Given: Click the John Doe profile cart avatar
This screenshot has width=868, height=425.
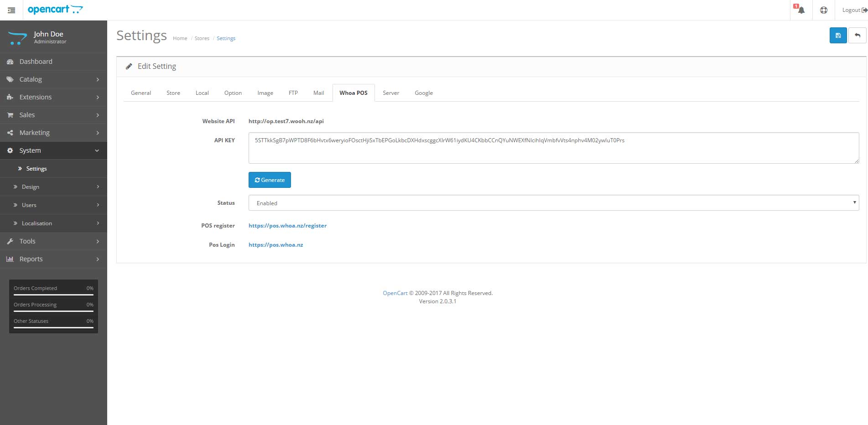Looking at the screenshot, I should click(x=17, y=38).
